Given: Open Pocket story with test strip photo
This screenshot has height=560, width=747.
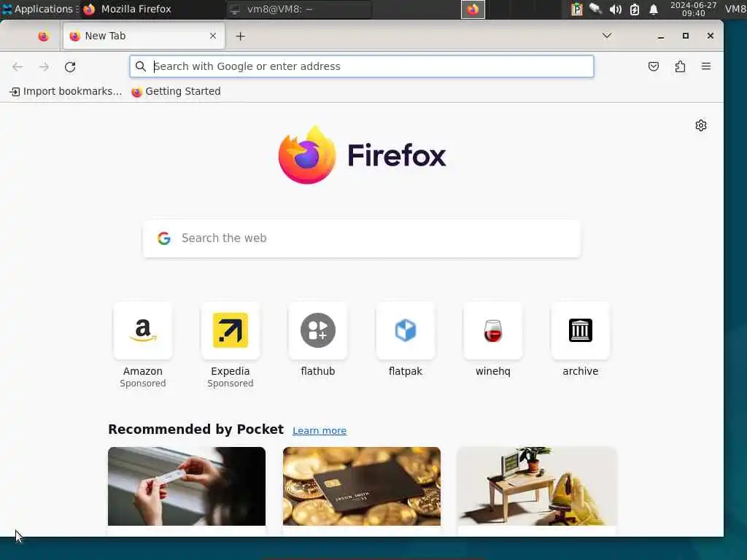Looking at the screenshot, I should (x=187, y=486).
